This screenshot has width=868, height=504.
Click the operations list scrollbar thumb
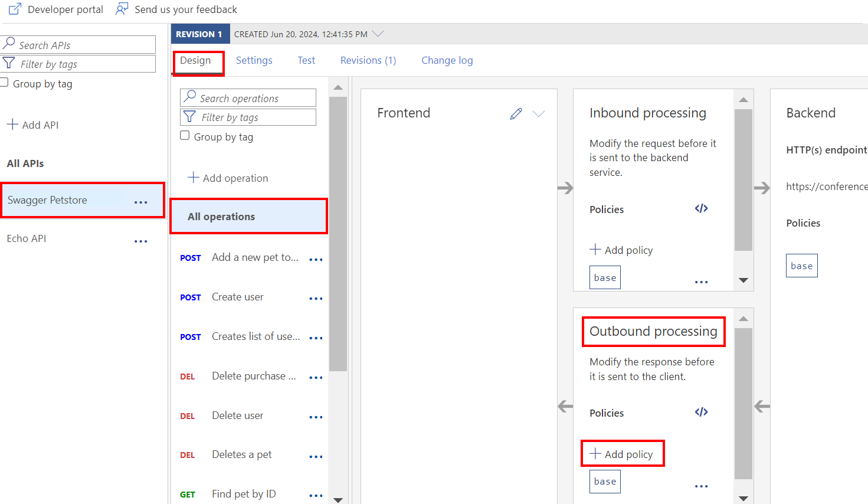click(338, 234)
